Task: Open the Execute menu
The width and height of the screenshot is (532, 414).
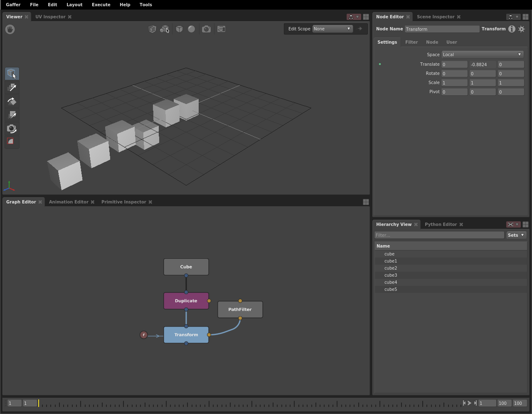Action: tap(101, 5)
